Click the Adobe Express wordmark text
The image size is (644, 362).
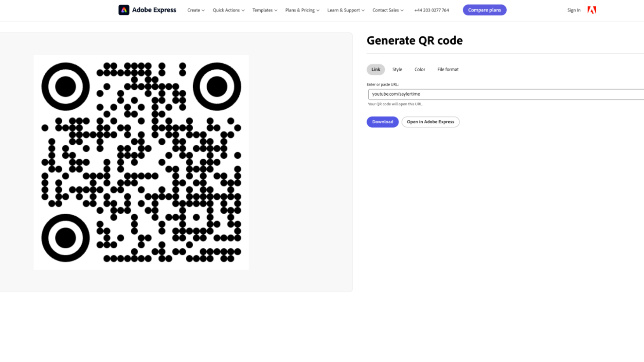[x=154, y=10]
